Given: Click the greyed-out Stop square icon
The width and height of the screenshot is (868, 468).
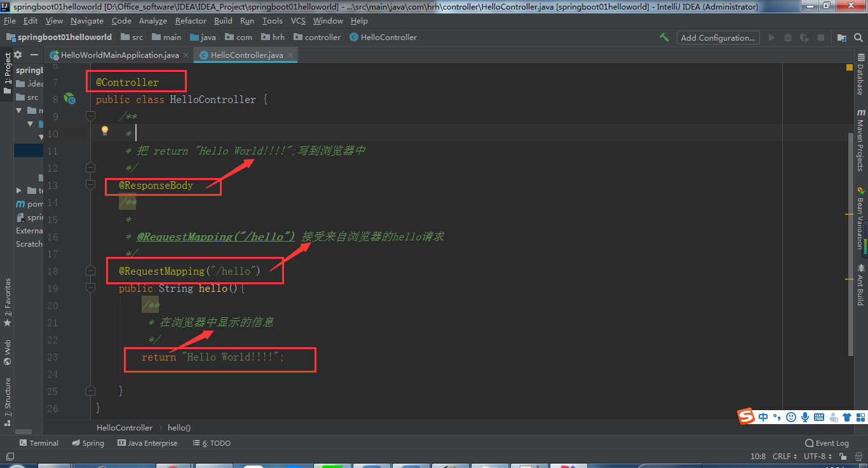Looking at the screenshot, I should [x=821, y=38].
